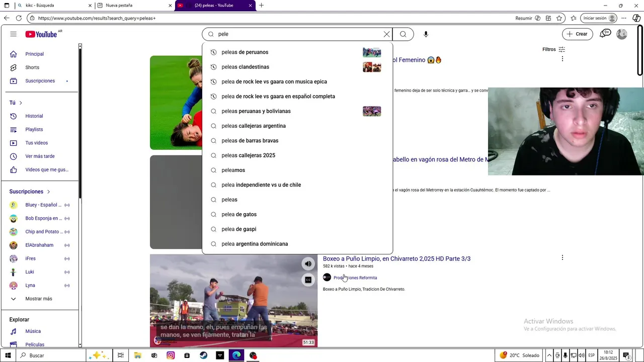Select suggestion 'peleas de peruanos'
Screen dimensions: 644x362
(297, 52)
